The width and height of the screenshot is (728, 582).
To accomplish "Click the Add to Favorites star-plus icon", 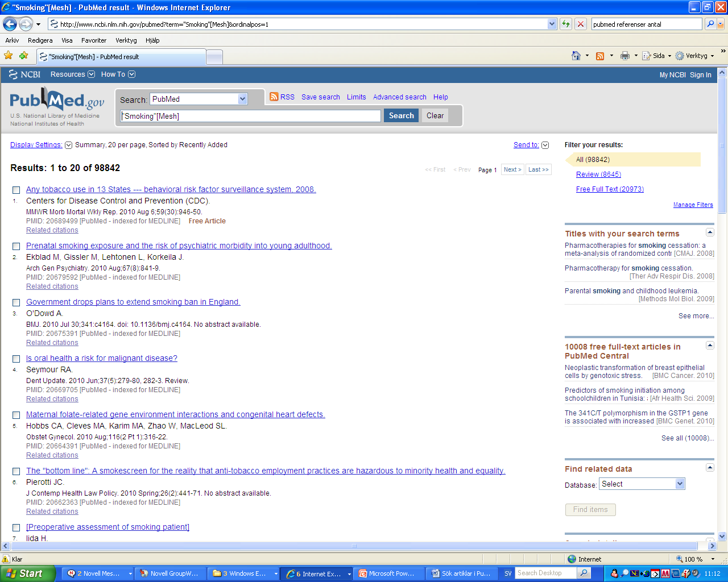I will [23, 56].
